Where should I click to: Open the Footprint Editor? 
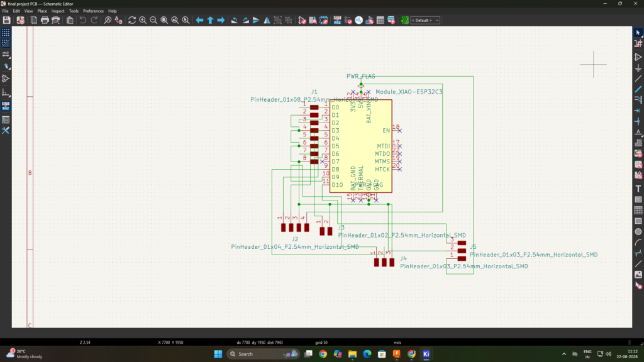(323, 20)
